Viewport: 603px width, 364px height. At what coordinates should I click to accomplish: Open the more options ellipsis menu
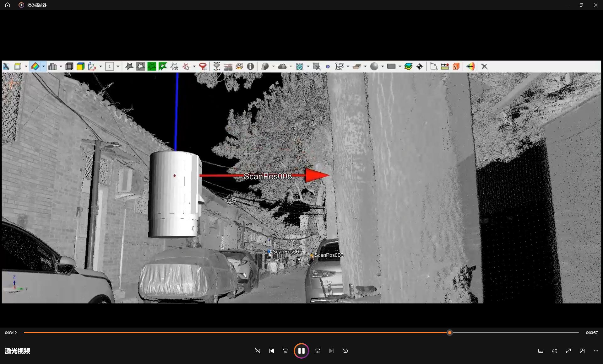596,351
